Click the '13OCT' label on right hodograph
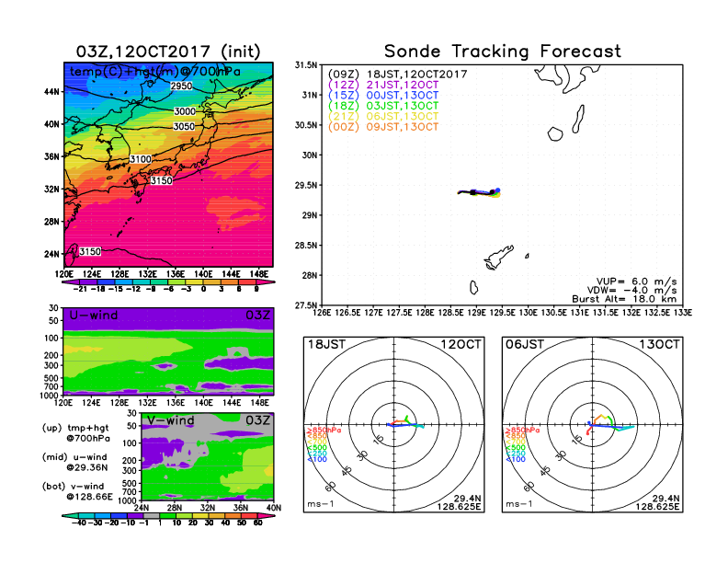Viewport: 728px width, 563px height. tap(659, 344)
